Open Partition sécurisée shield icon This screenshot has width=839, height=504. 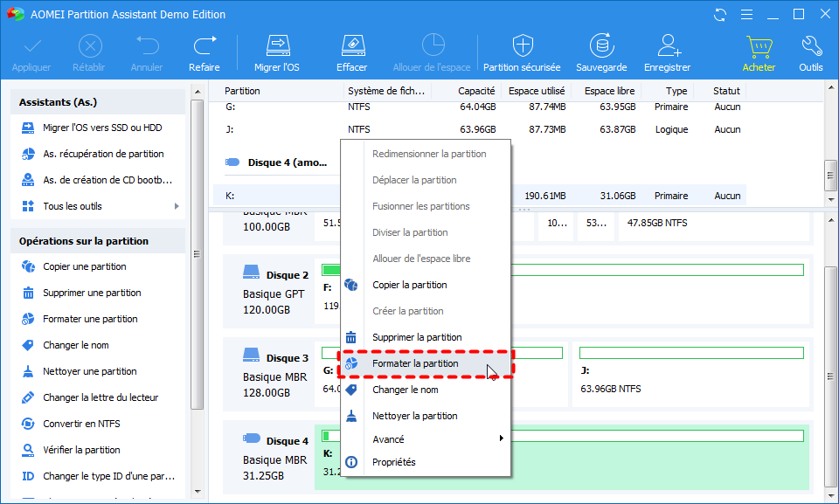[523, 45]
